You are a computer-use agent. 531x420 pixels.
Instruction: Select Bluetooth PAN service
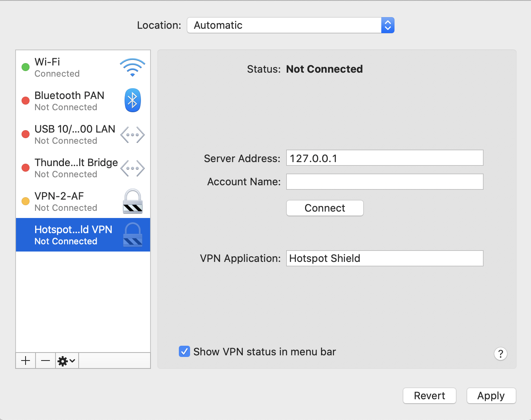(x=83, y=101)
